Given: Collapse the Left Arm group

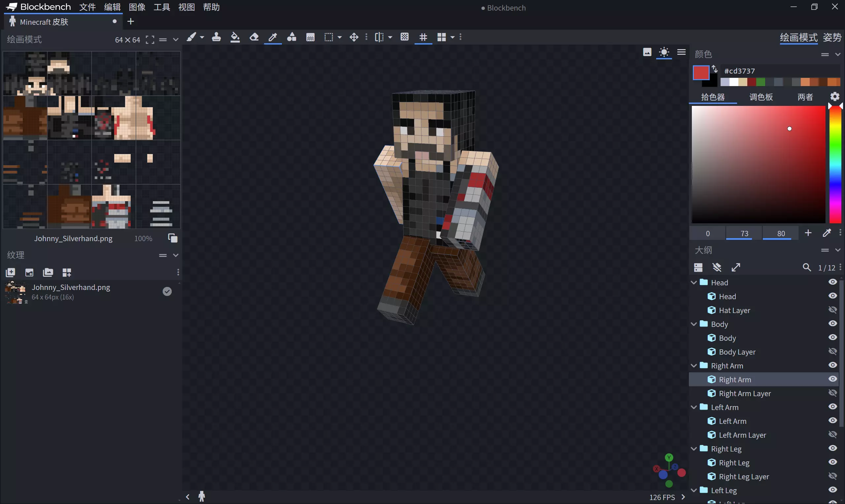Looking at the screenshot, I should [x=694, y=407].
